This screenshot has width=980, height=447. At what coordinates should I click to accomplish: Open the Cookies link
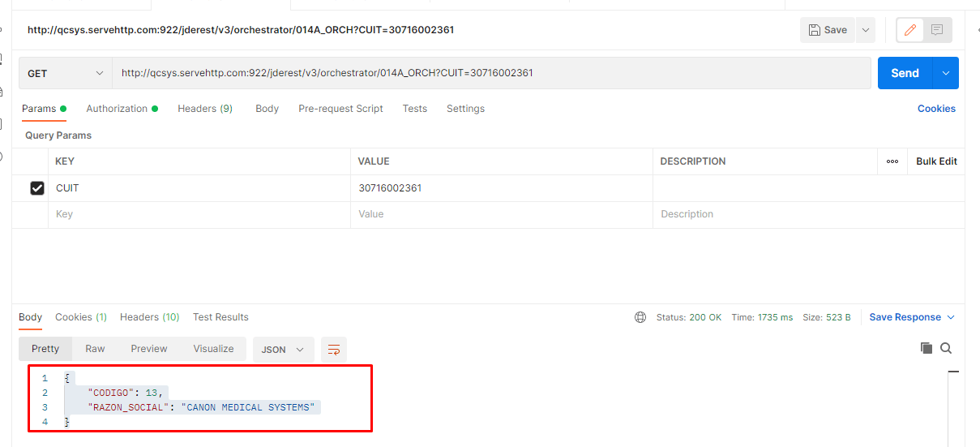point(936,109)
